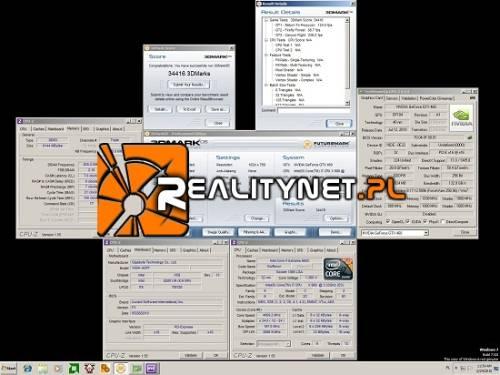Open Graphics tab in the Mainboard CPU-Z window
This screenshot has width=500, height=375.
[x=189, y=250]
